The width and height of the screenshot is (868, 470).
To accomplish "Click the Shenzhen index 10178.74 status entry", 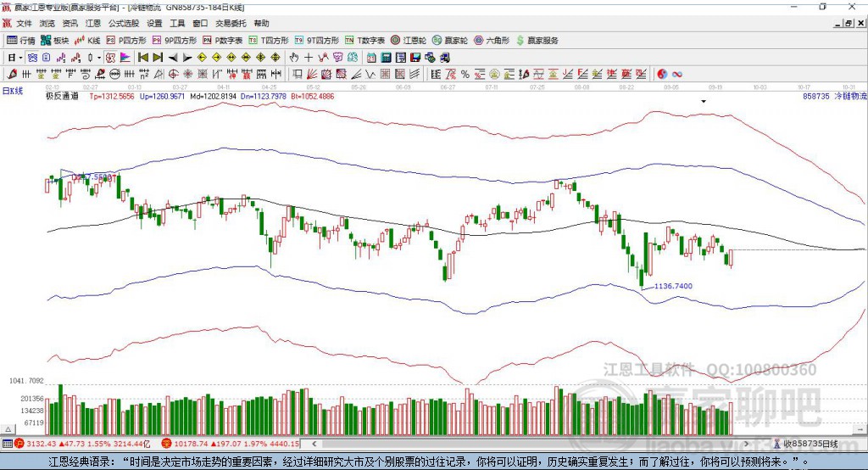I will point(231,444).
